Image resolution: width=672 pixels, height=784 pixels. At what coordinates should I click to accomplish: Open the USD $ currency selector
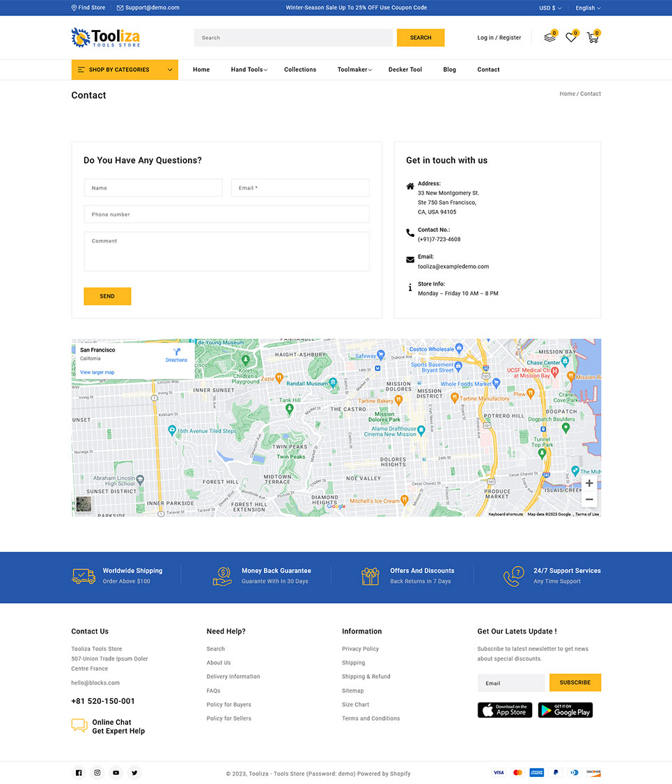[x=550, y=8]
